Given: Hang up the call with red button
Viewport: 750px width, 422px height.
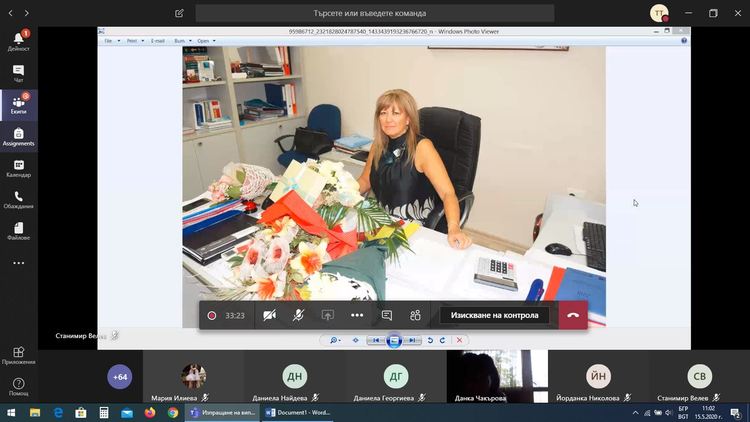Looking at the screenshot, I should coord(573,315).
